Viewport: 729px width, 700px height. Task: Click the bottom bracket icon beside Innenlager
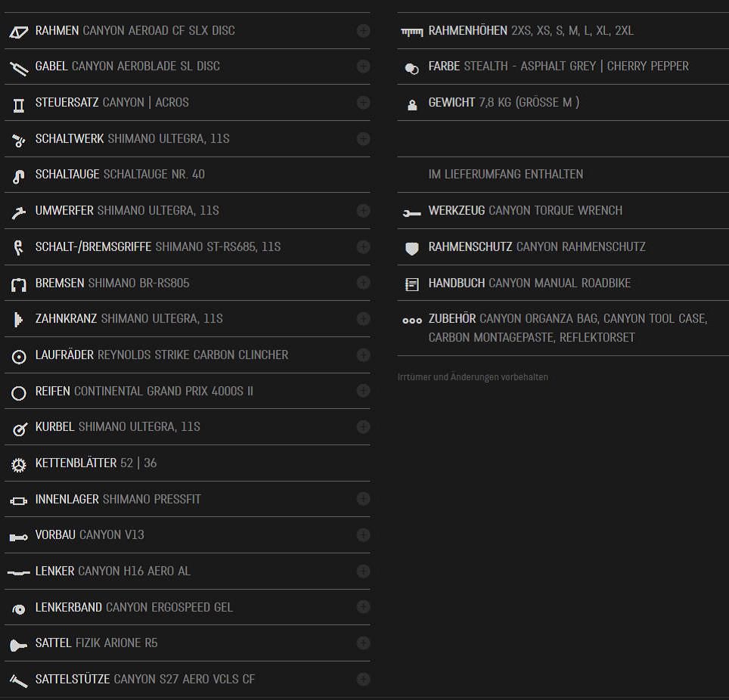click(19, 501)
